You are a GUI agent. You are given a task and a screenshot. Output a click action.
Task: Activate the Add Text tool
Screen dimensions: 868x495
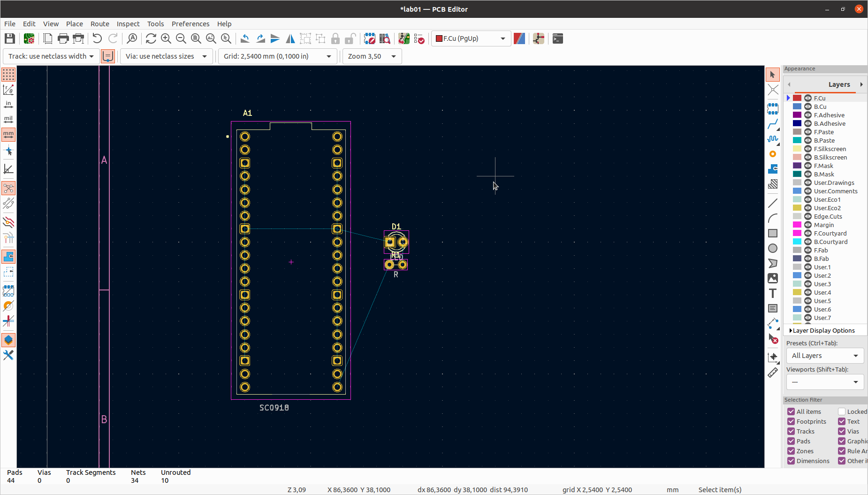point(773,293)
